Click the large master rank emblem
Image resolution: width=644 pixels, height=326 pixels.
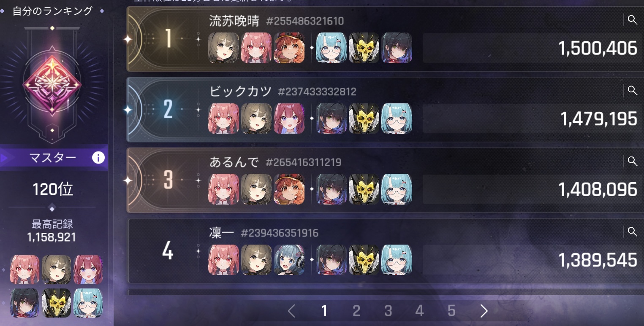point(52,85)
